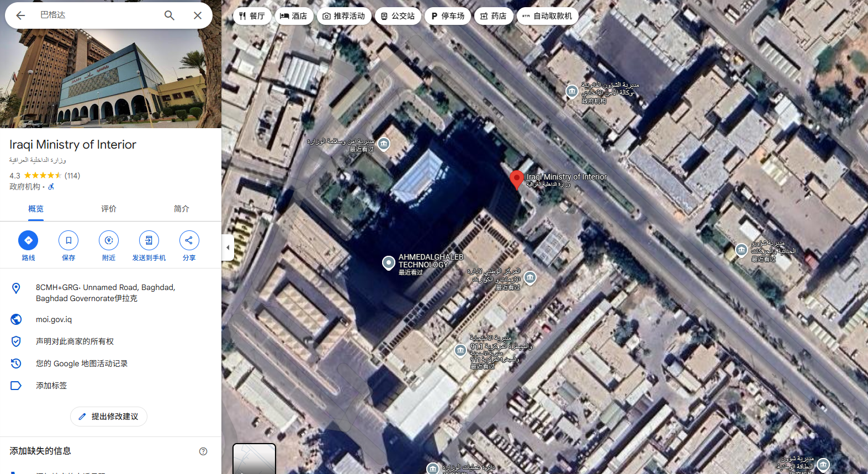Screen dimensions: 868x474
Task: Open the map layers thumbnail
Action: [x=254, y=459]
